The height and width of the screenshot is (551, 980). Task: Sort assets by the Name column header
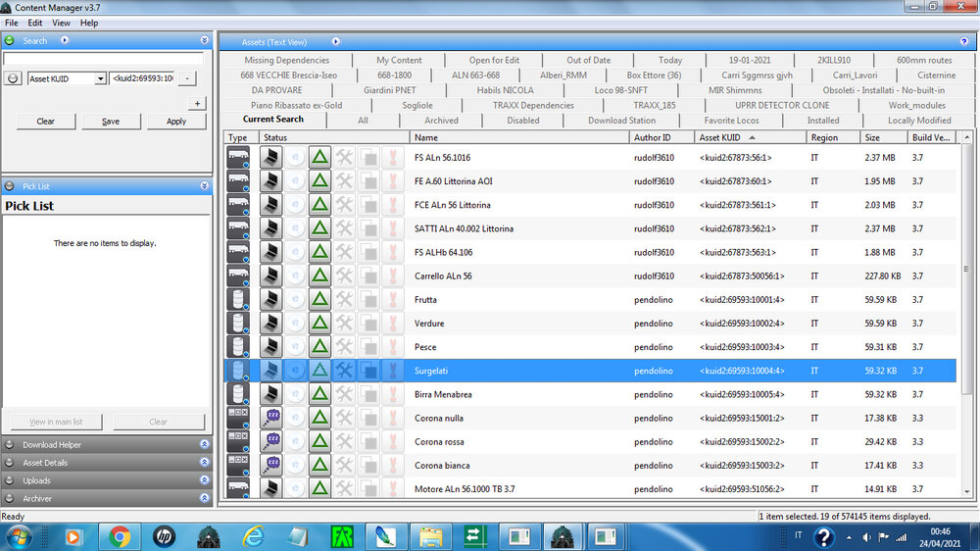(519, 137)
